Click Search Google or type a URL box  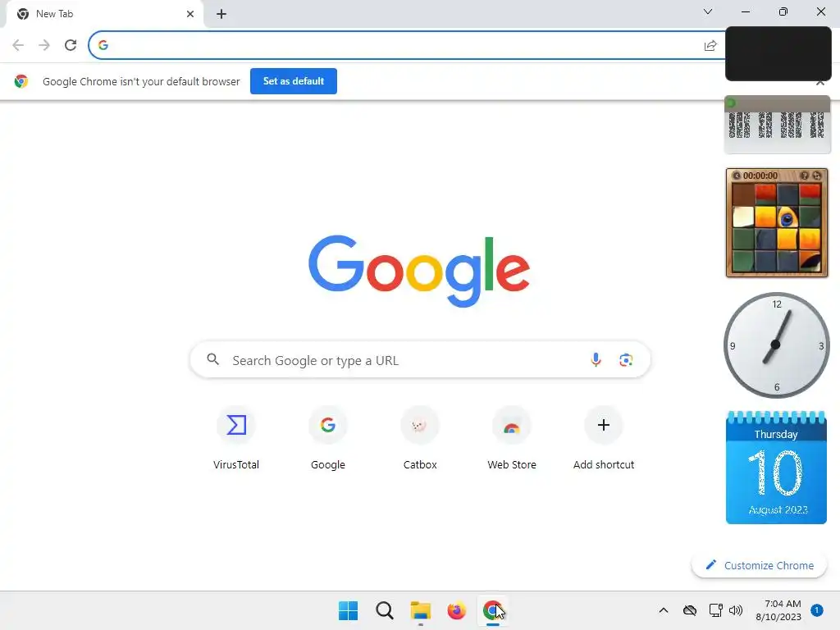(x=420, y=360)
